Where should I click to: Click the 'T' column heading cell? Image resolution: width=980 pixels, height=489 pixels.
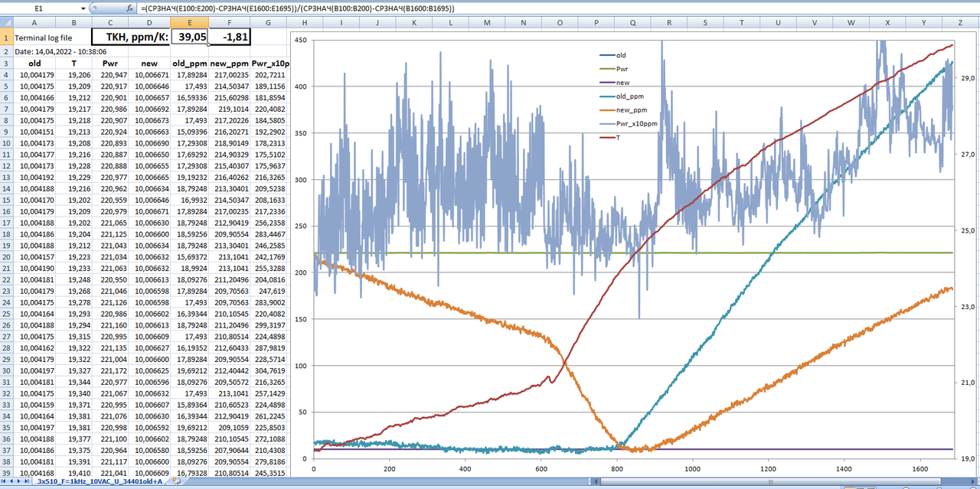[x=73, y=64]
